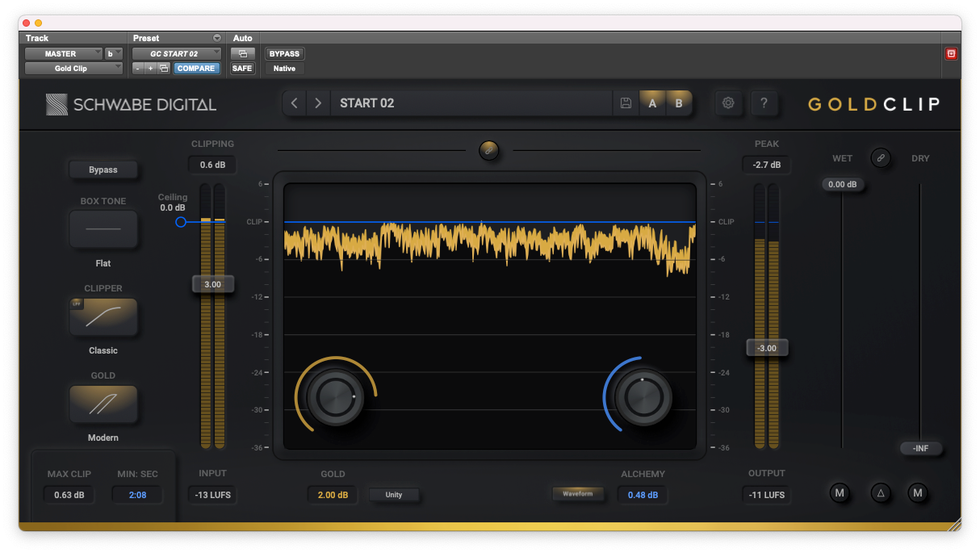Click the Gold knob with orange ring
The width and height of the screenshot is (980, 553).
(x=335, y=396)
